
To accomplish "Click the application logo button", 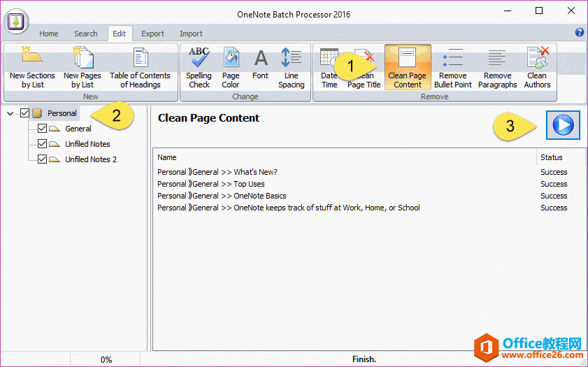I will [16, 22].
